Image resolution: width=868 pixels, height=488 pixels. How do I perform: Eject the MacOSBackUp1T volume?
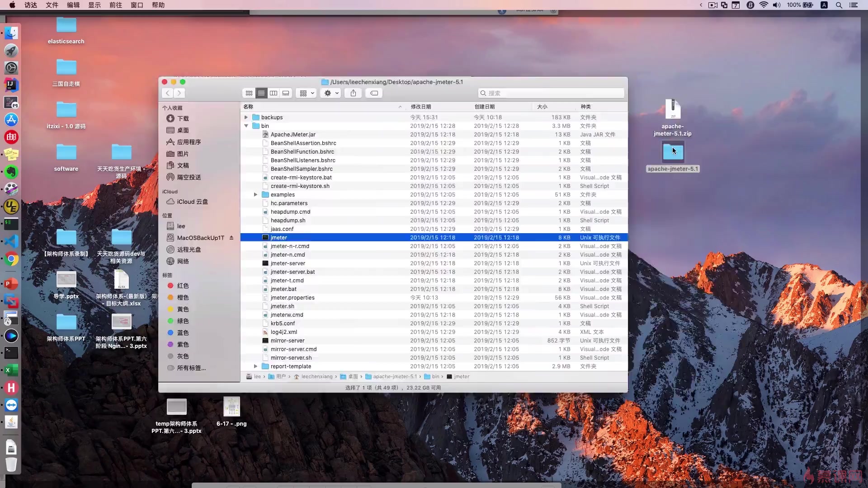pyautogui.click(x=231, y=238)
